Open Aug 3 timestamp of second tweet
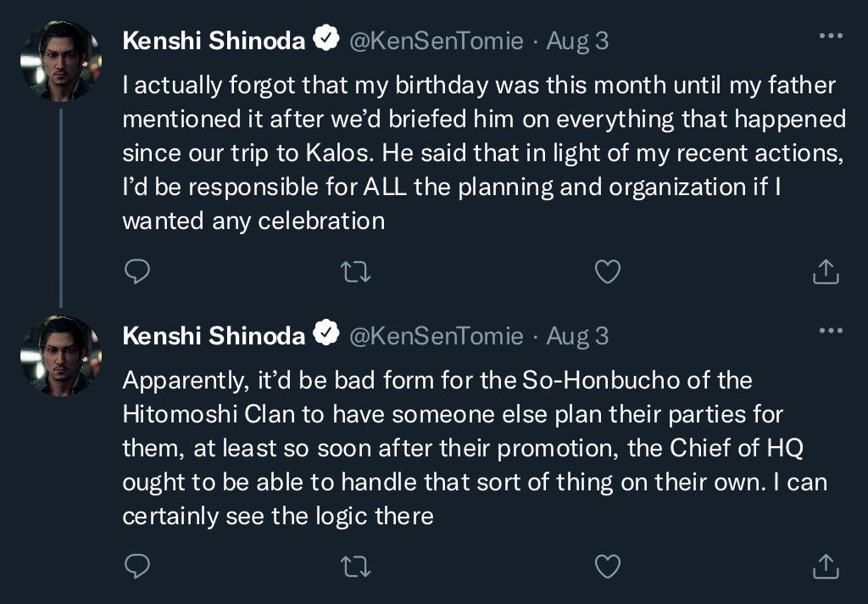Screen dimensions: 868x604 [x=577, y=336]
